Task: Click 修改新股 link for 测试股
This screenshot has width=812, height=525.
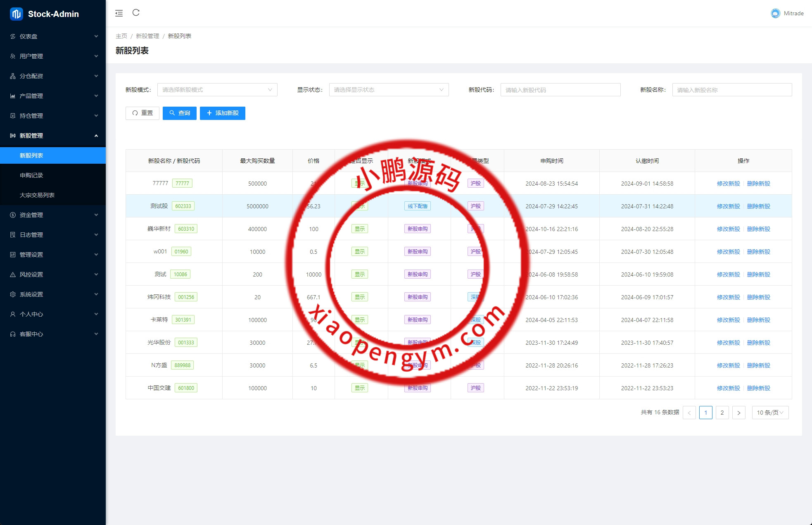Action: [x=728, y=206]
